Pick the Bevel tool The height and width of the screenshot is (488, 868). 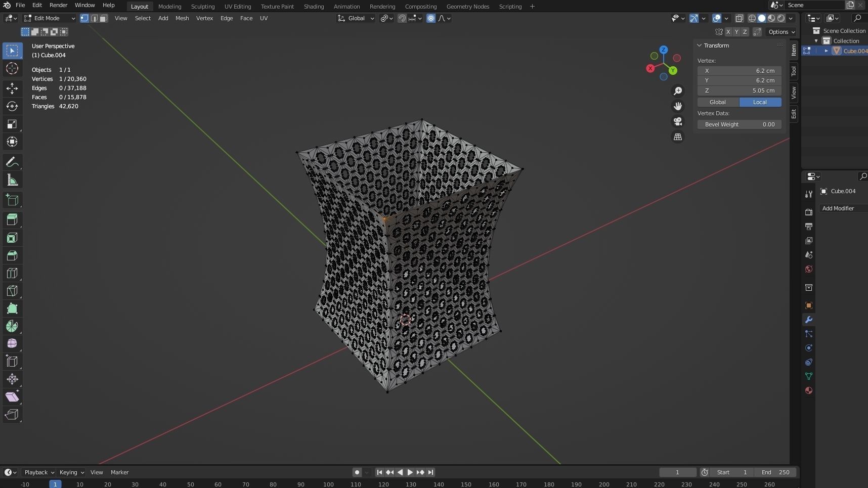(12, 255)
